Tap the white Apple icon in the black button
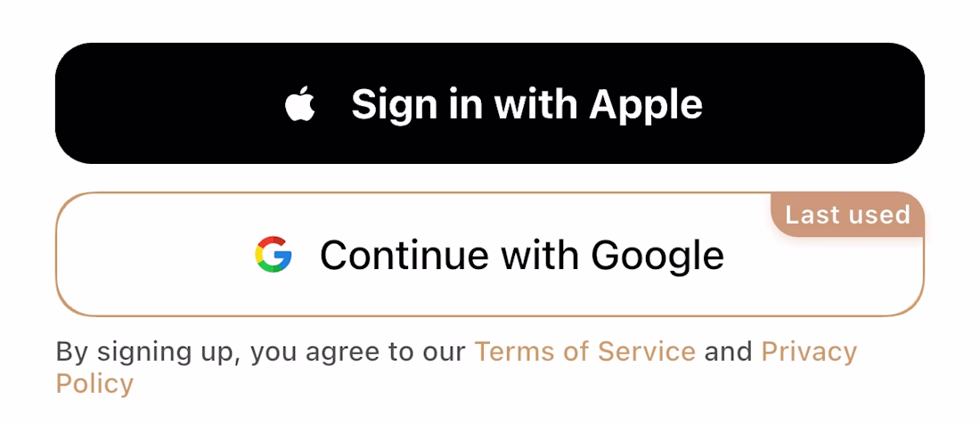Screen dimensions: 980x424 coord(300,104)
